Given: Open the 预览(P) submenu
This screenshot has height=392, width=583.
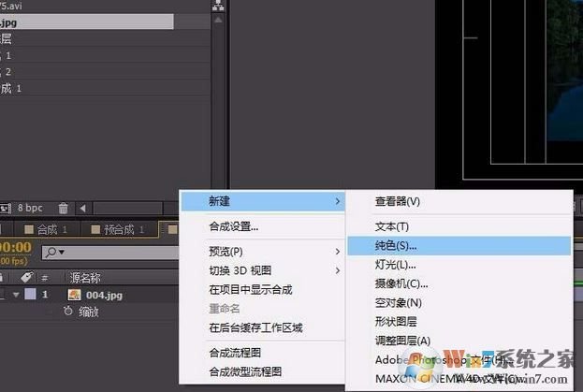Looking at the screenshot, I should coord(263,252).
